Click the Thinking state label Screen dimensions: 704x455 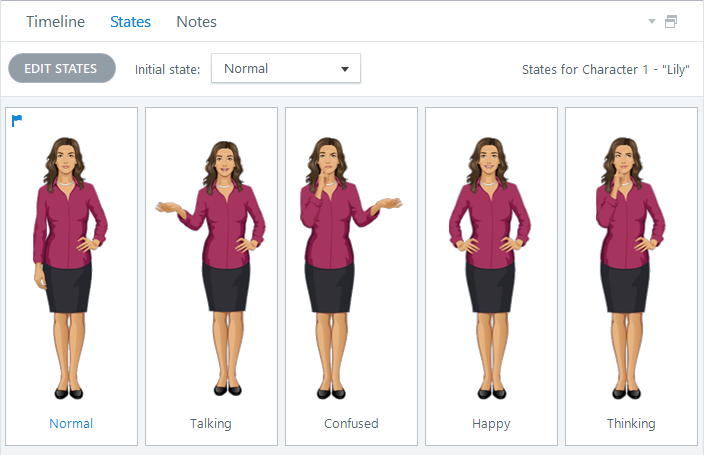[x=631, y=424]
